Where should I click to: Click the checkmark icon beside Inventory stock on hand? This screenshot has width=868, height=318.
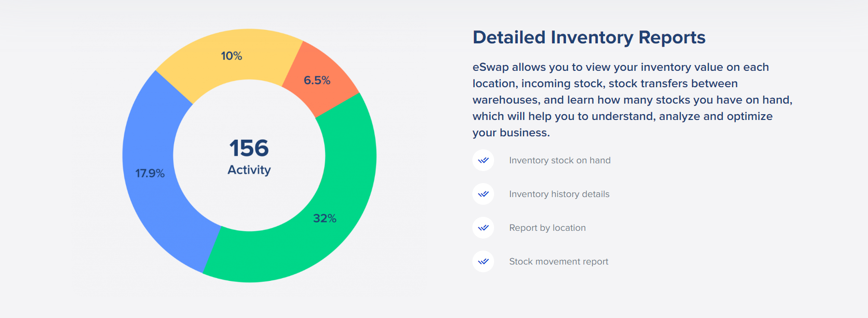(x=483, y=160)
